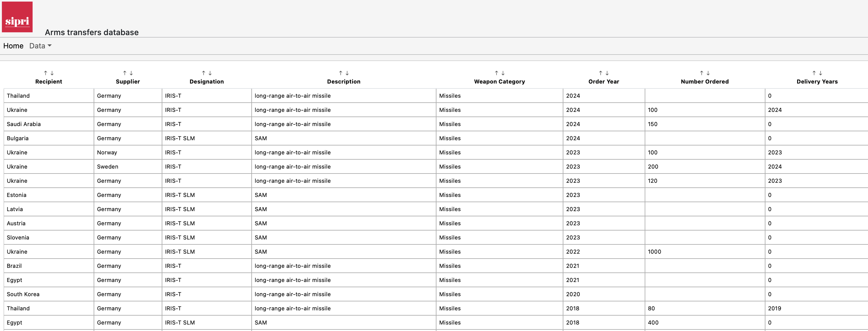This screenshot has width=868, height=331.
Task: Click the Order Year column header
Action: point(604,82)
